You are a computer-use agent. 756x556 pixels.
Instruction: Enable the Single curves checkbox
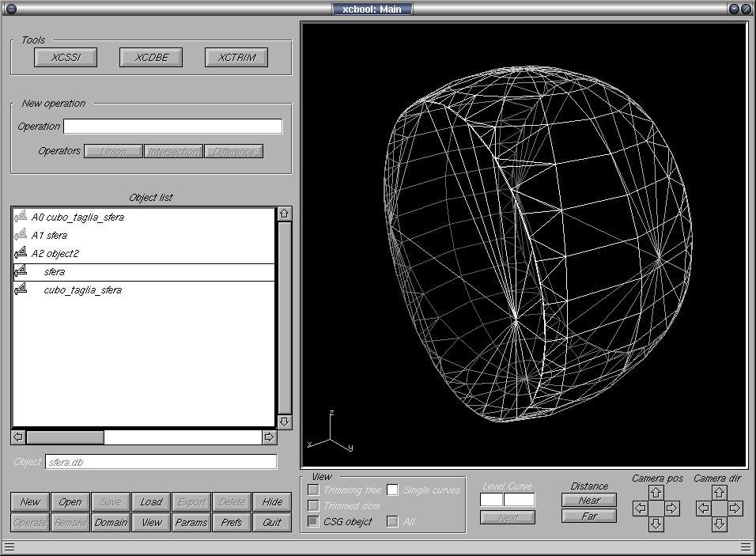click(392, 490)
